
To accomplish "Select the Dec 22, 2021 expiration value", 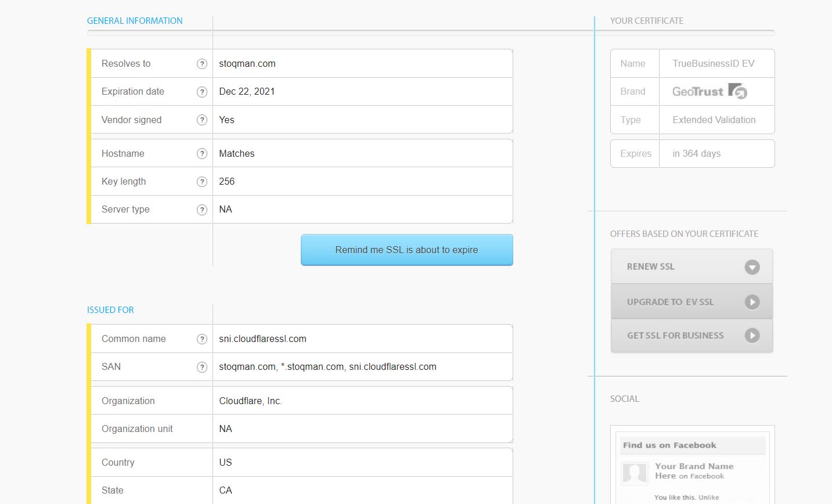I will (x=247, y=92).
